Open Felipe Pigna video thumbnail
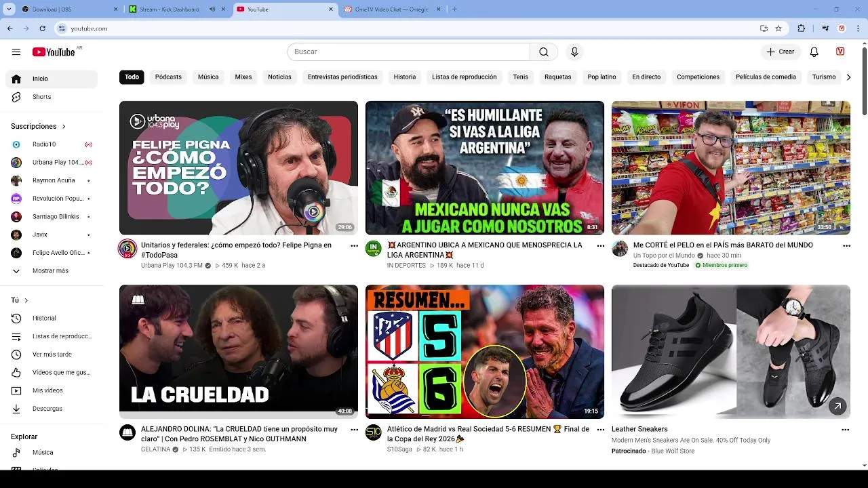 (239, 168)
